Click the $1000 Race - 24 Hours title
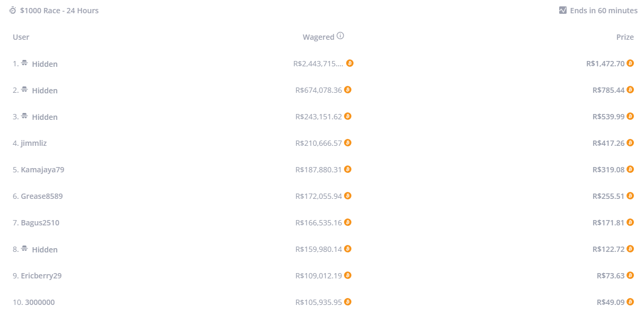 pyautogui.click(x=59, y=11)
